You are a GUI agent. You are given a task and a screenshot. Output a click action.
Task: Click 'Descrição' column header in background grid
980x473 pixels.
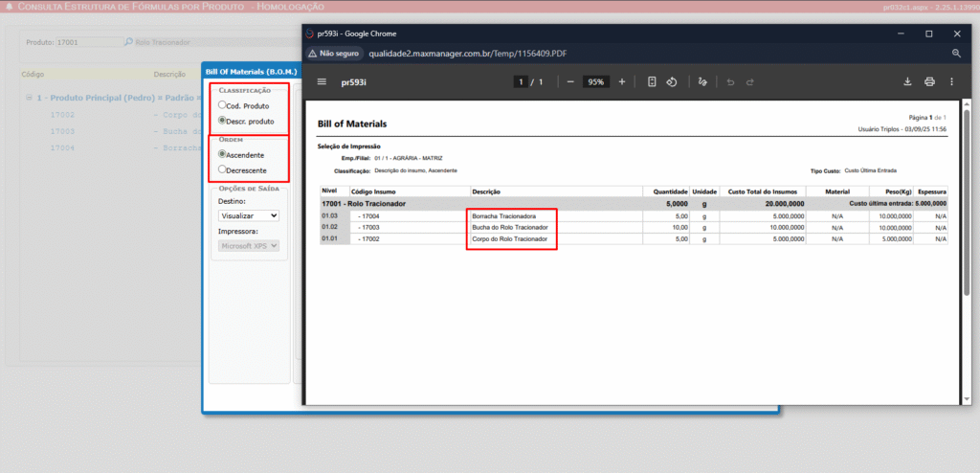pos(169,74)
